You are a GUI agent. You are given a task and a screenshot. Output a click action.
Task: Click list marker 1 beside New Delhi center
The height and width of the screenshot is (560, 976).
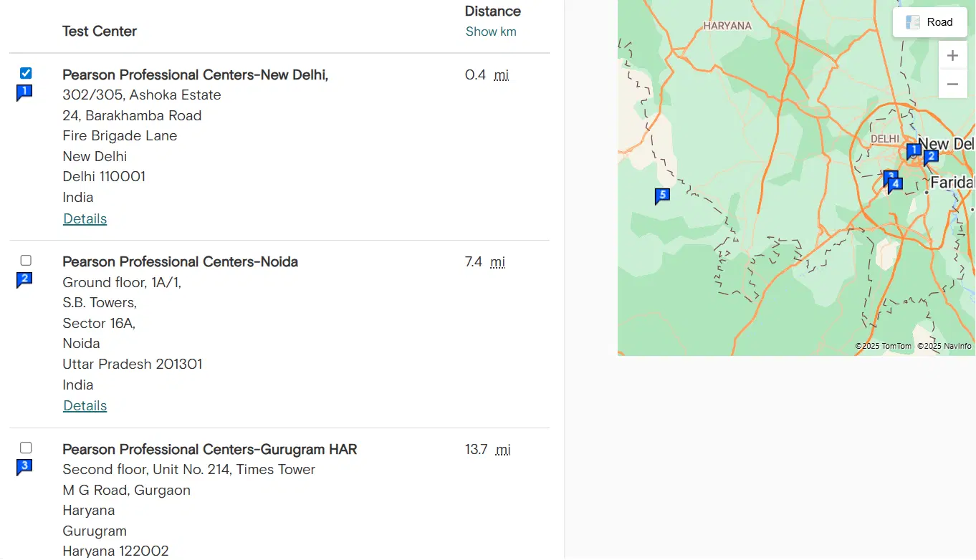[24, 92]
